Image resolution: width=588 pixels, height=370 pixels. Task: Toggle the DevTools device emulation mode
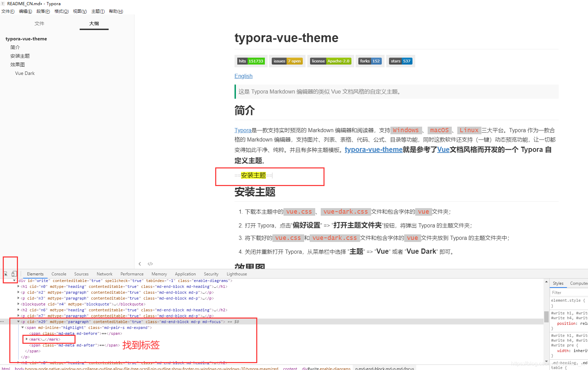(x=14, y=274)
